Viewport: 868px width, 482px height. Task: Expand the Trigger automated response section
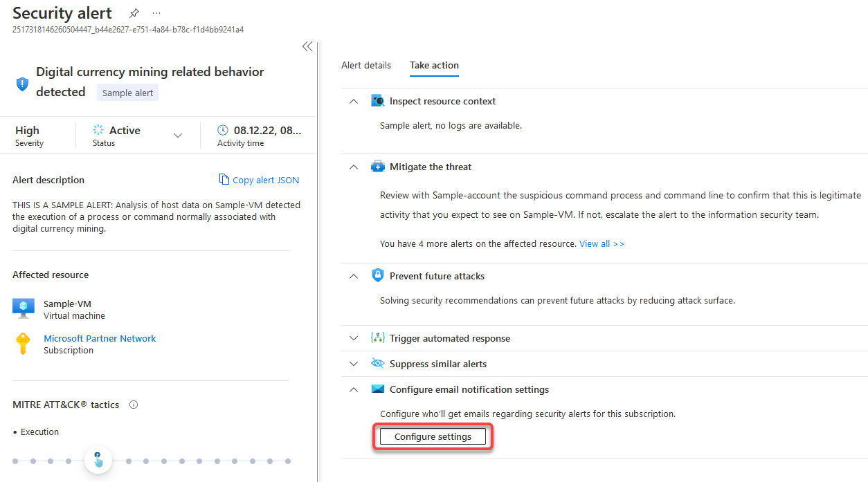coord(354,337)
